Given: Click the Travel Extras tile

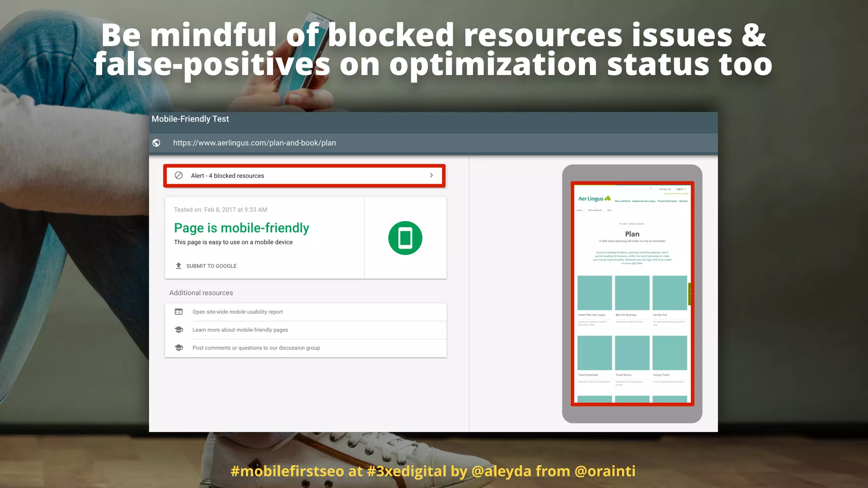Looking at the screenshot, I should pyautogui.click(x=632, y=353).
